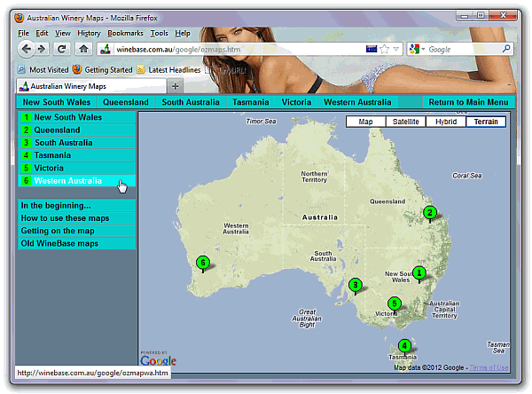Switch map view to Map
This screenshot has width=532, height=394.
click(x=365, y=122)
